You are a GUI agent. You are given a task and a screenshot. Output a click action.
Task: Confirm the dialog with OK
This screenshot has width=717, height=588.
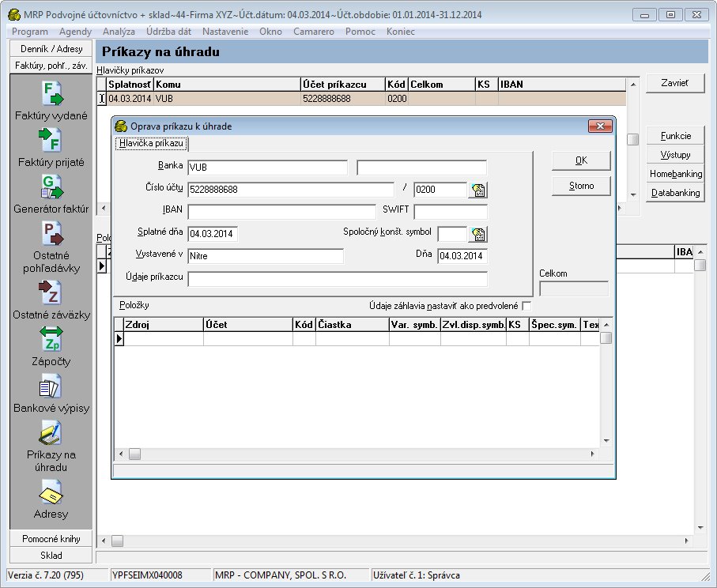coord(581,160)
